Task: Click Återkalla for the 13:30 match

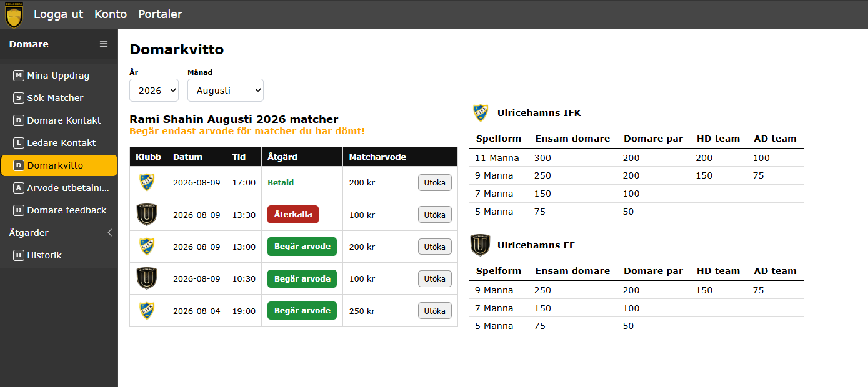Action: (x=293, y=215)
